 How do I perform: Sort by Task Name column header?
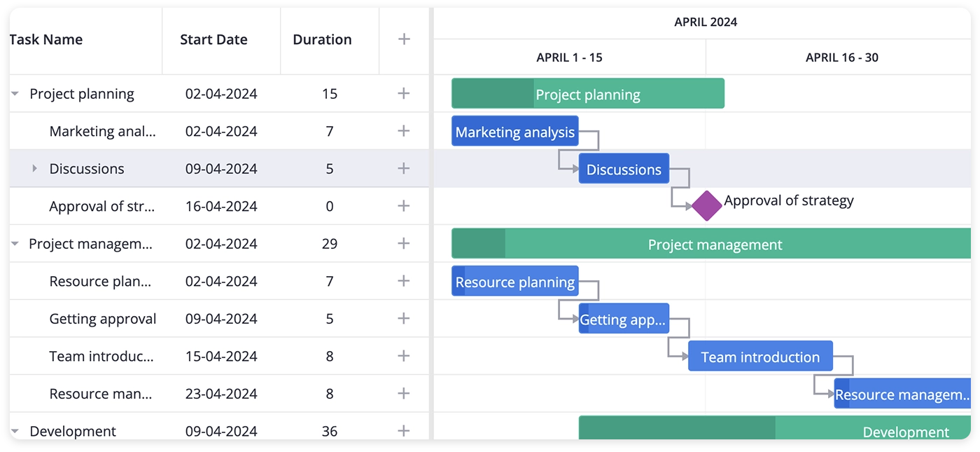pos(46,40)
